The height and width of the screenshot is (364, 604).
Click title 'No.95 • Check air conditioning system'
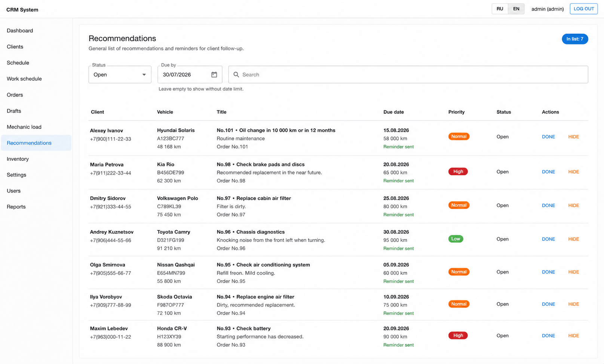(x=263, y=265)
